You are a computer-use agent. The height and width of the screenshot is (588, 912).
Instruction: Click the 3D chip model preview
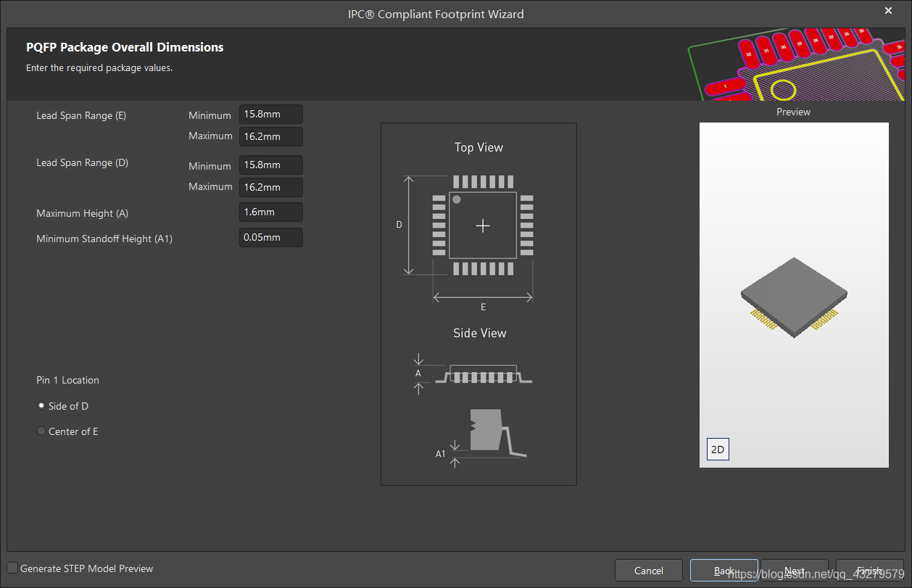point(795,297)
